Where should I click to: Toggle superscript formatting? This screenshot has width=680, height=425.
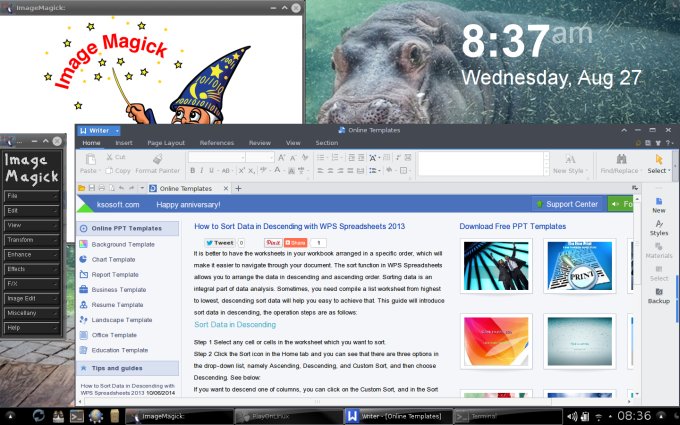pyautogui.click(x=242, y=170)
